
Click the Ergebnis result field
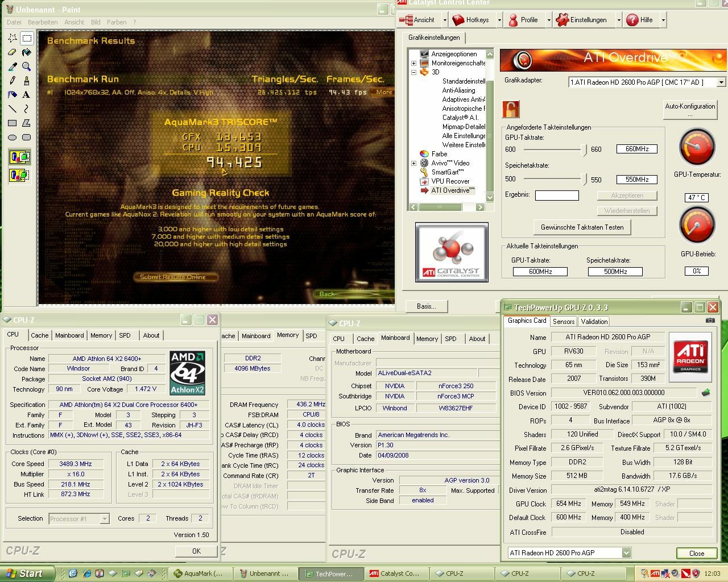(557, 196)
